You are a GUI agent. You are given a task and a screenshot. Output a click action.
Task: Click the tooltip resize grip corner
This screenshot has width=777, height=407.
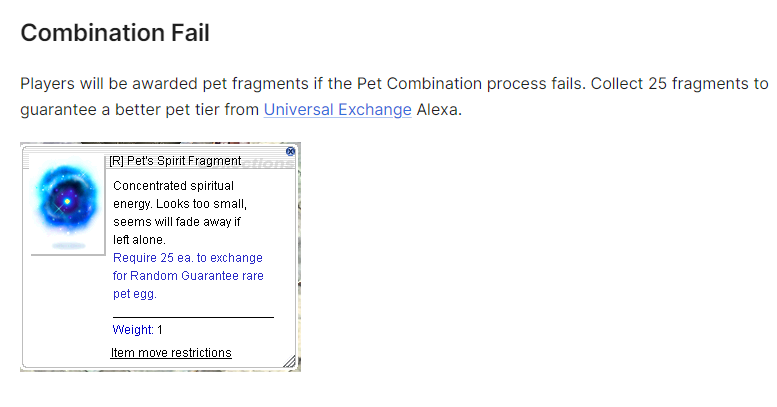tap(289, 361)
